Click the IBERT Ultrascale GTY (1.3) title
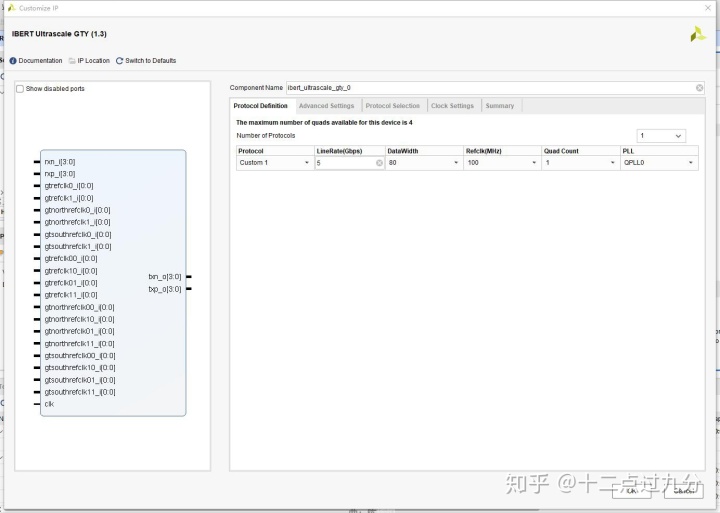The height and width of the screenshot is (513, 720). tap(59, 34)
